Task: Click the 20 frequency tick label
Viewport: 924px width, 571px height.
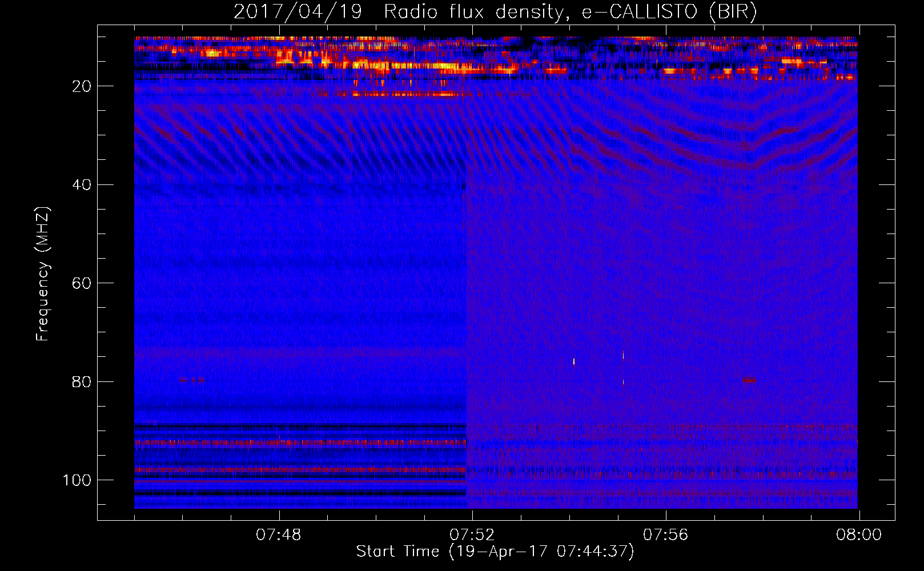Action: (82, 86)
